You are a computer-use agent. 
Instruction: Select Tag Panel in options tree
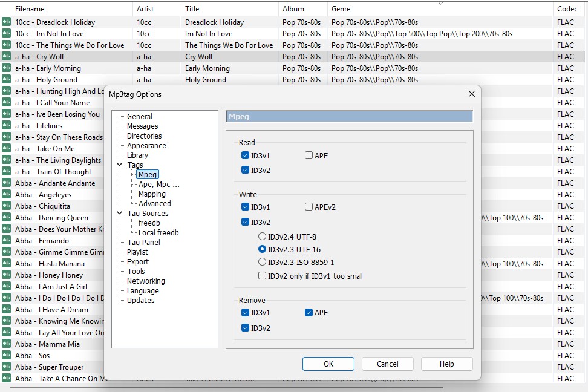(x=143, y=243)
